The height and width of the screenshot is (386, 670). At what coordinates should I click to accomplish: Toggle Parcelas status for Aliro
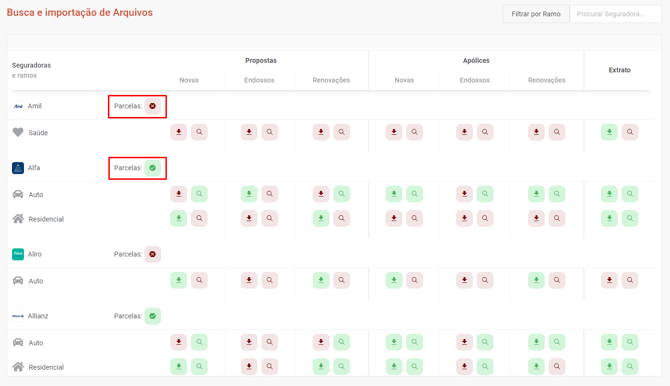[x=153, y=254]
